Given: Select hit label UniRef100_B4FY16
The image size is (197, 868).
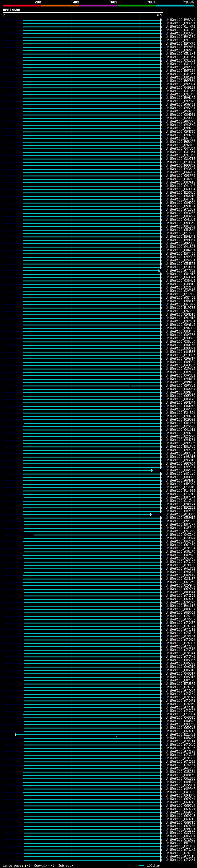Looking at the screenshot, I should [x=180, y=199].
